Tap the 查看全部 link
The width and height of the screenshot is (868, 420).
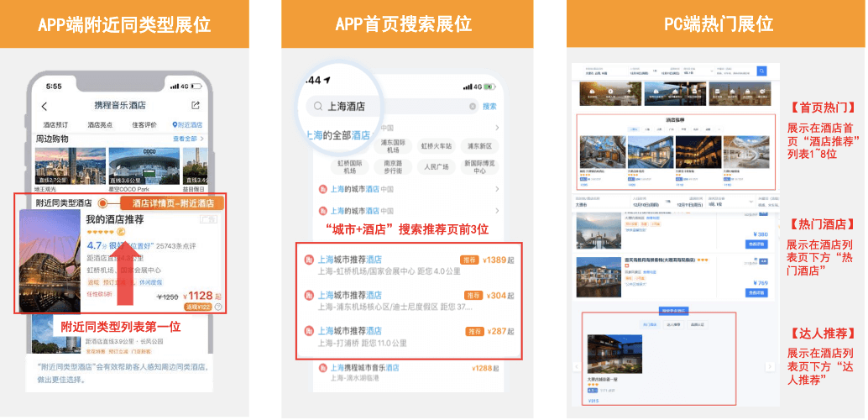(x=188, y=139)
